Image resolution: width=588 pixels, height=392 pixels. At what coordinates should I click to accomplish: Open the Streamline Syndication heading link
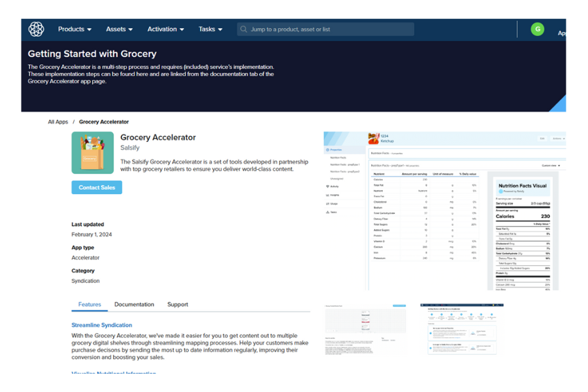(x=101, y=325)
